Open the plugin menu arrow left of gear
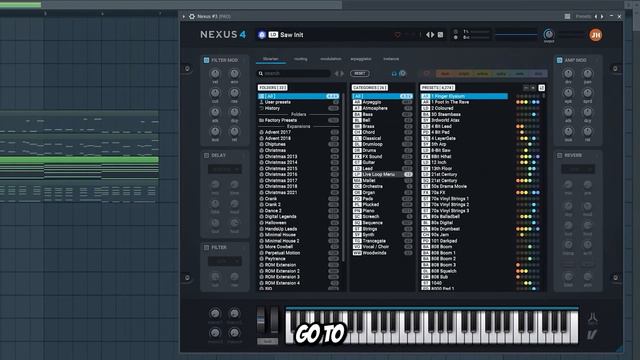 184,16
